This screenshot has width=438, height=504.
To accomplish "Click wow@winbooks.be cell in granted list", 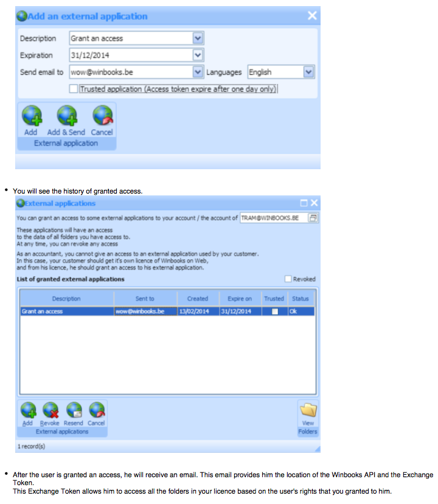I will [145, 312].
